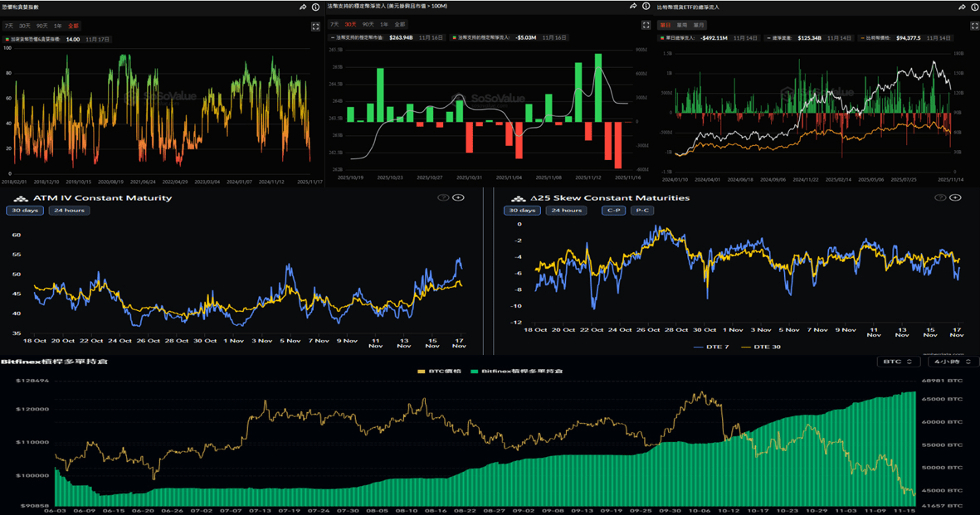Viewport: 980px width, 515px height.
Task: Open the BTC asset dropdown
Action: coord(899,362)
